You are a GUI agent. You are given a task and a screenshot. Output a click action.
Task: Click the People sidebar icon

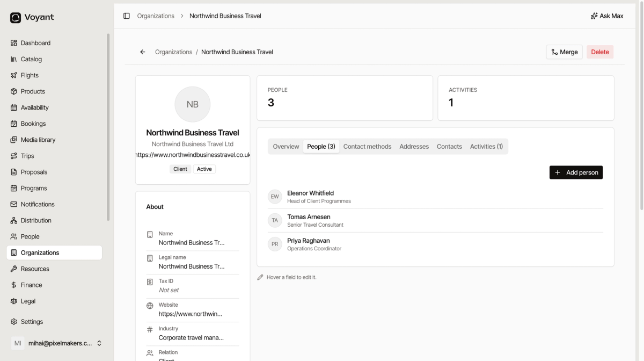tap(14, 236)
